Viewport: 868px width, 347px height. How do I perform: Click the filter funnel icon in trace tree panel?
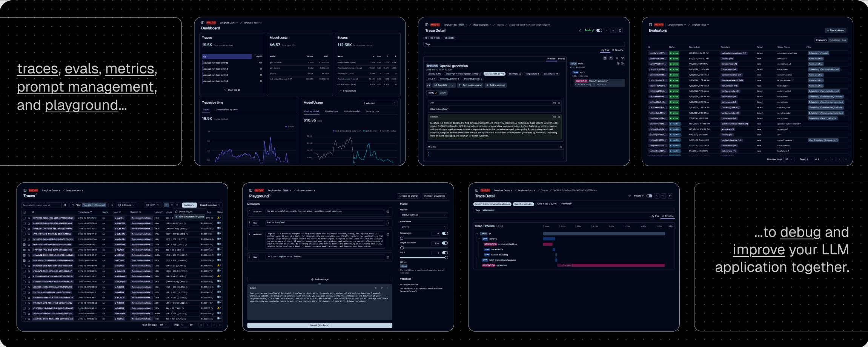[622, 58]
